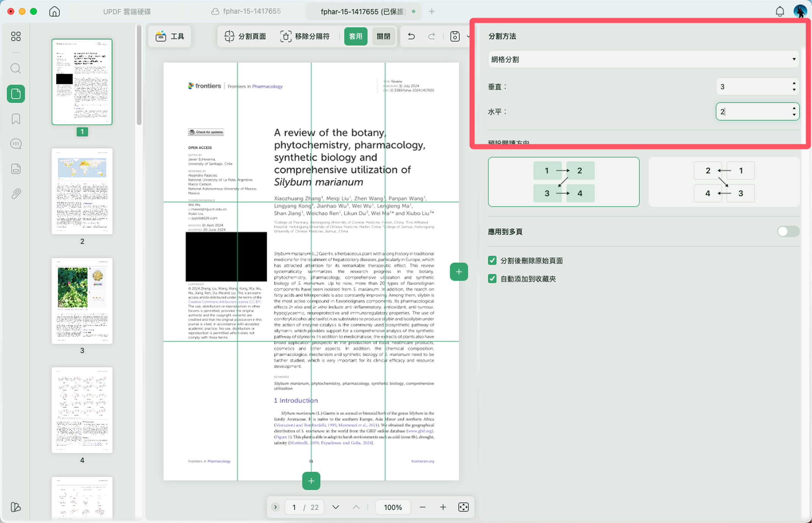Click the save disk icon
Viewport: 812px width, 523px height.
[455, 36]
